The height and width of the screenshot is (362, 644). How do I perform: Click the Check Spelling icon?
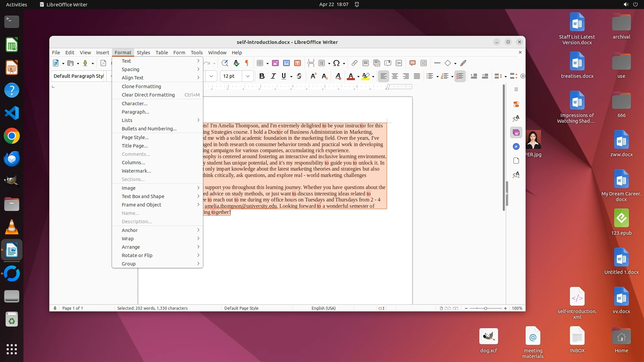coord(236,63)
